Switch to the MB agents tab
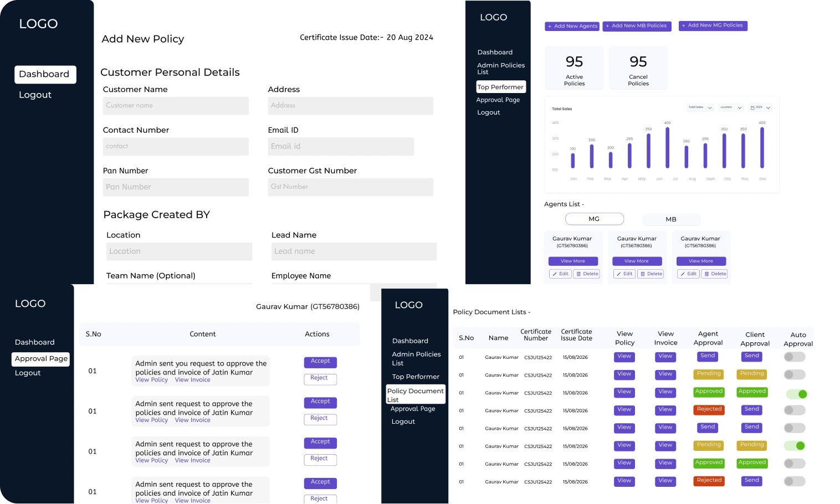The width and height of the screenshot is (840, 504). (x=671, y=219)
